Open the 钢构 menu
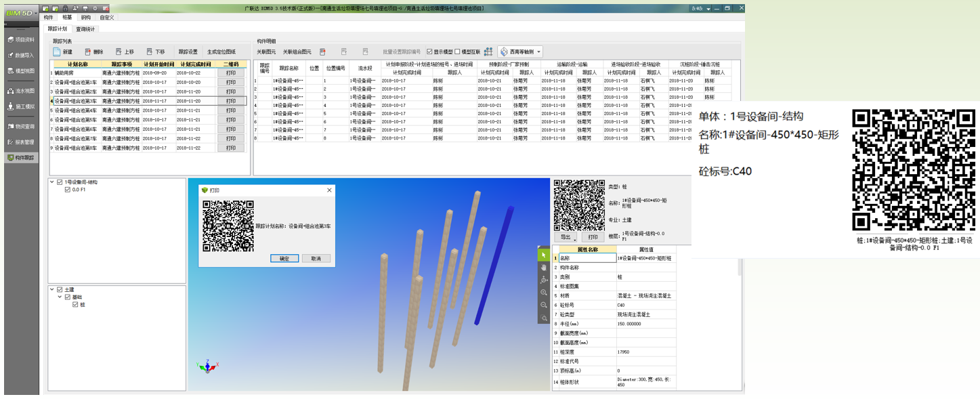This screenshot has height=399, width=980. pos(85,18)
